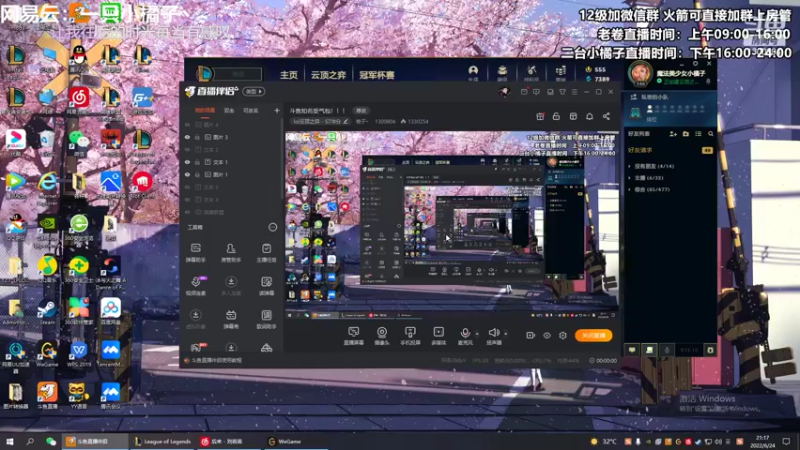Click the add friend icon in League friends list
This screenshot has width=800, height=450.
pos(673,134)
